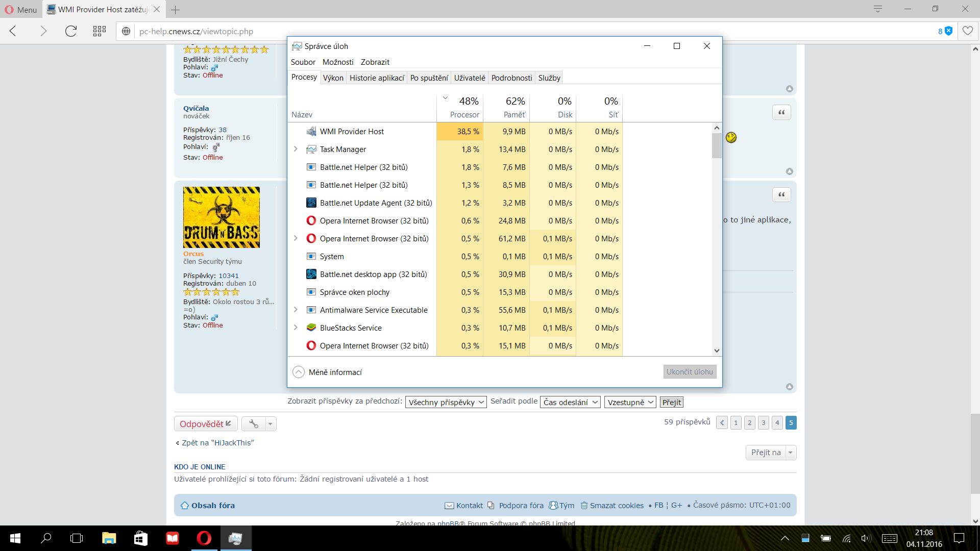This screenshot has width=980, height=551.
Task: Open the Windows Store taskbar icon
Action: (x=140, y=538)
